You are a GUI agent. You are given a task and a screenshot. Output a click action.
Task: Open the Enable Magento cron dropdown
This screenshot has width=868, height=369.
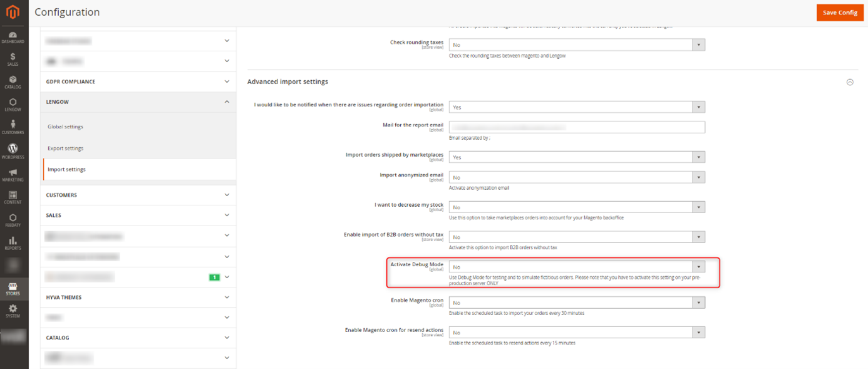(x=577, y=303)
